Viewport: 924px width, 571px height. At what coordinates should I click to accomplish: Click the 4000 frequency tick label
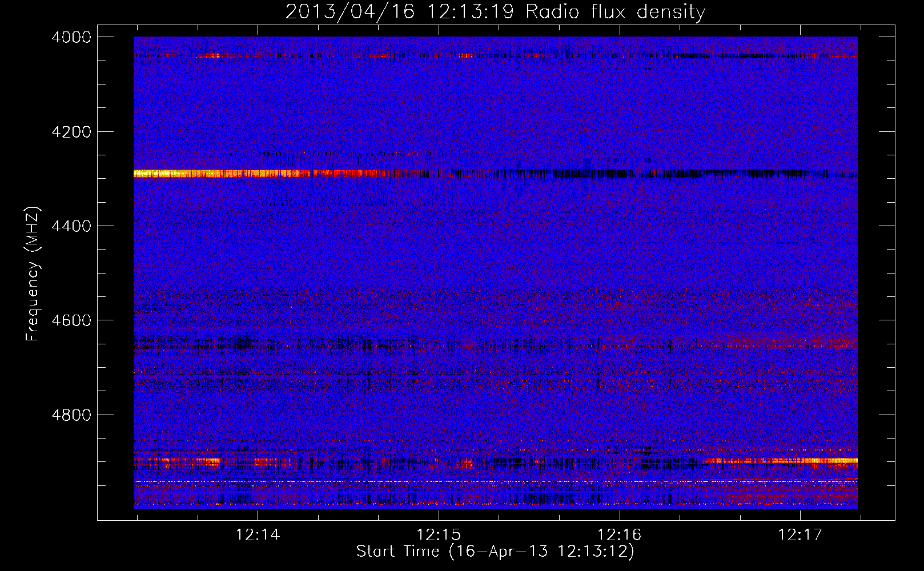point(71,37)
